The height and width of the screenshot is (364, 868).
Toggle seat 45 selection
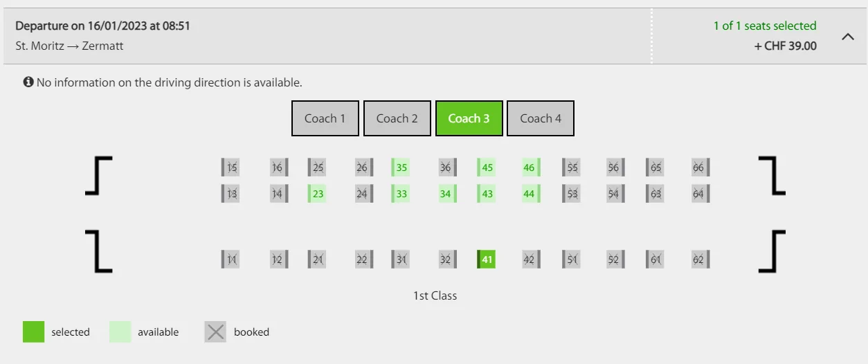click(x=487, y=167)
